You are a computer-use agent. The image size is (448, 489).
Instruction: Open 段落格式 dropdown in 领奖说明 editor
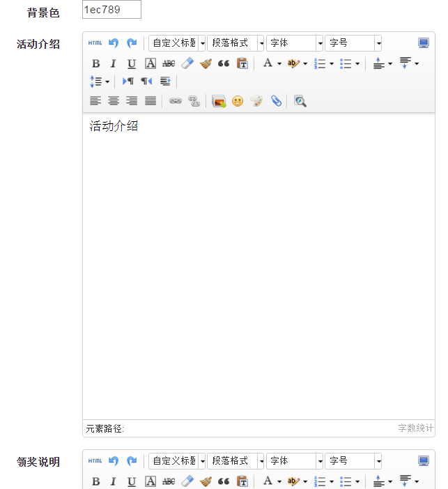coord(235,461)
